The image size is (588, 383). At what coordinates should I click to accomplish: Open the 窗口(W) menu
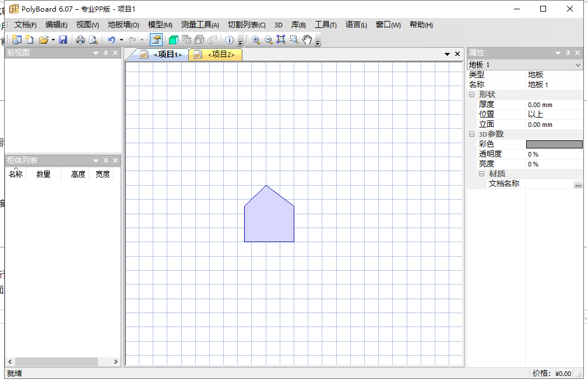tap(388, 24)
